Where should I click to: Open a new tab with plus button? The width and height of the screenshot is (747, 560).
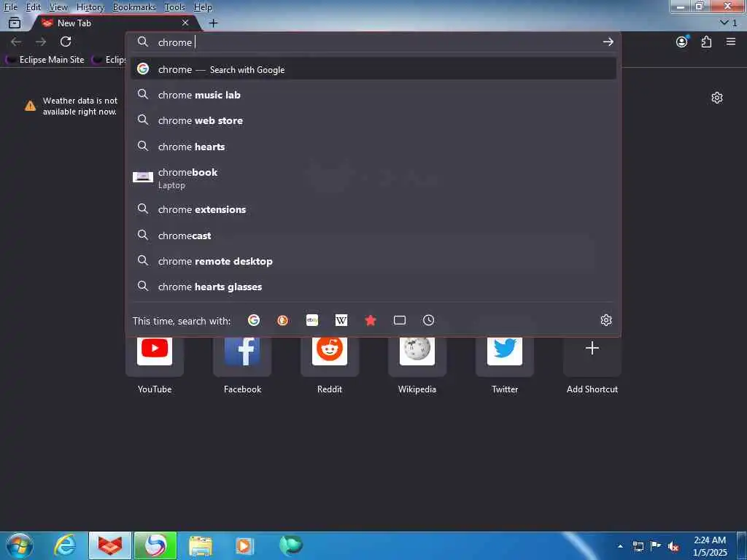tap(214, 23)
